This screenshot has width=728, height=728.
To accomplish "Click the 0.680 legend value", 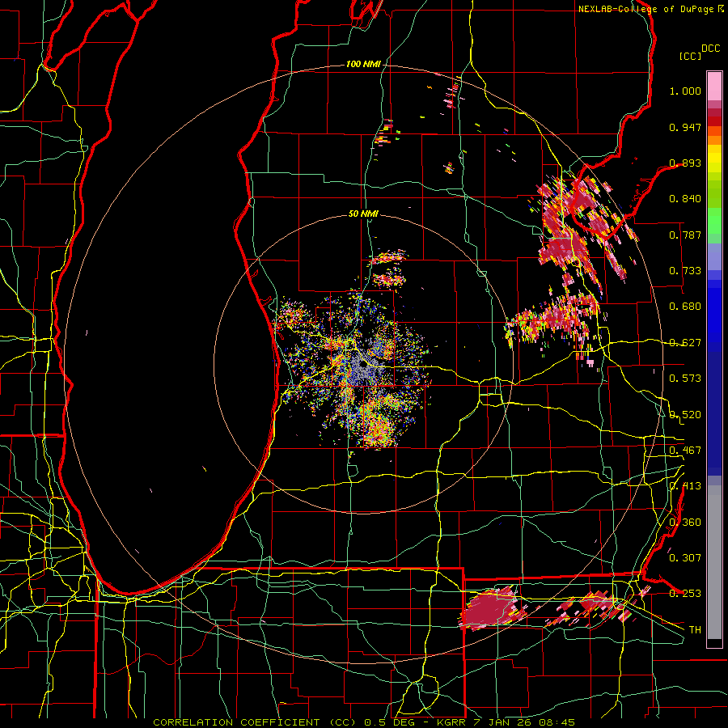I will point(685,307).
